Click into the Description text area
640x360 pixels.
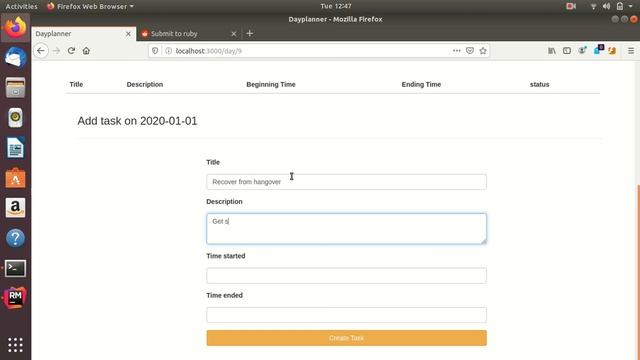346,229
